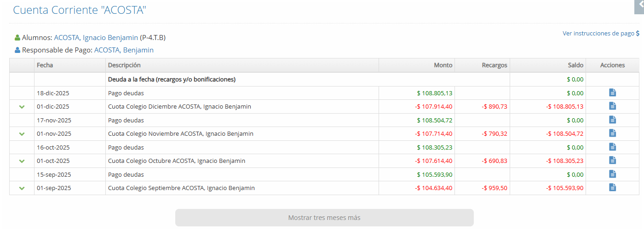The image size is (644, 231).
Task: Open student link ACOSTA, Ignacio Benjamin
Action: coord(96,38)
